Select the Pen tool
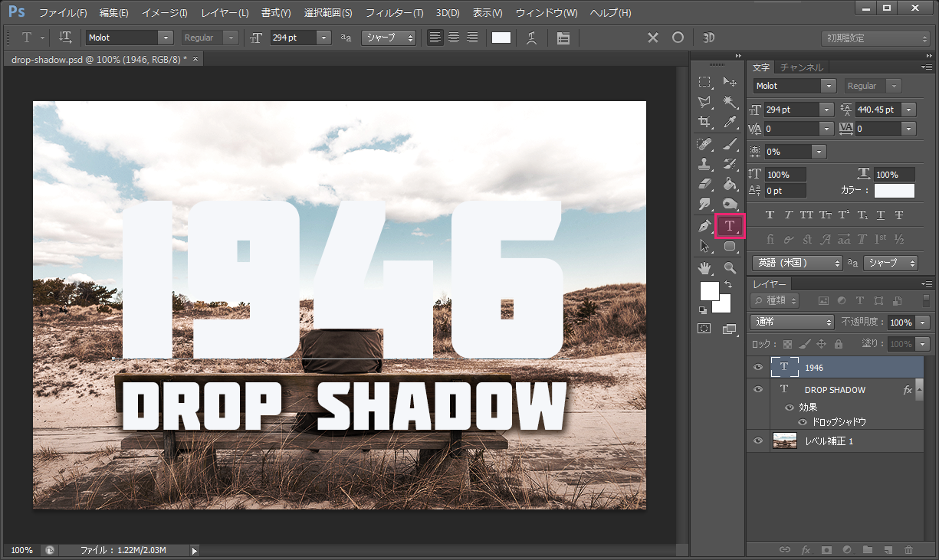This screenshot has height=560, width=939. point(704,225)
